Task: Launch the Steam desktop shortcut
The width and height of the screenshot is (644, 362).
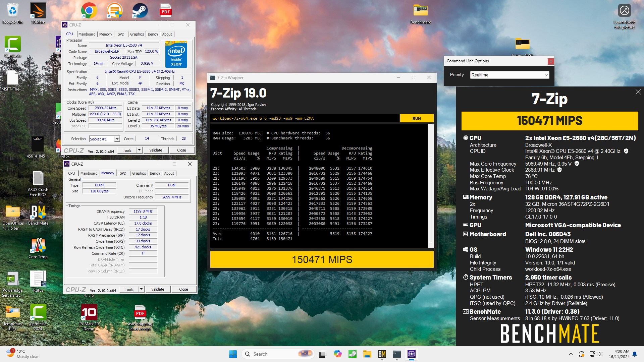Action: pyautogui.click(x=140, y=11)
